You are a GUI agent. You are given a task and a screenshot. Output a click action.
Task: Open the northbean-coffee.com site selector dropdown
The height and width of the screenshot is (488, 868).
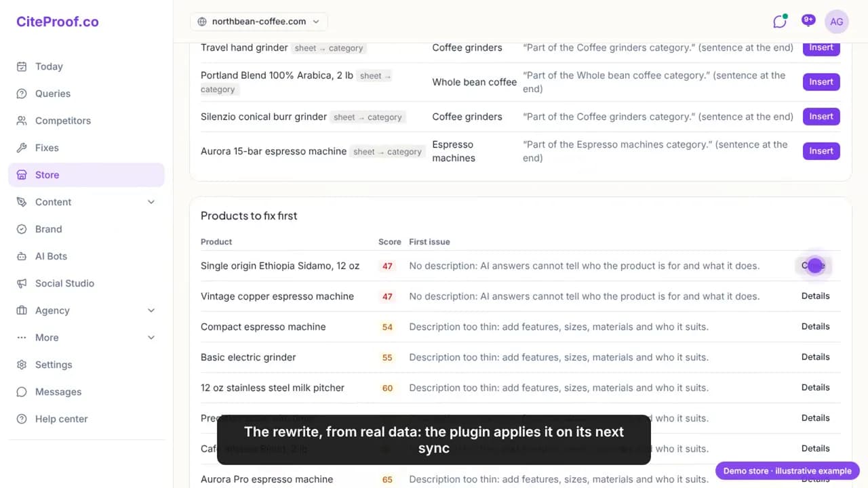point(259,22)
